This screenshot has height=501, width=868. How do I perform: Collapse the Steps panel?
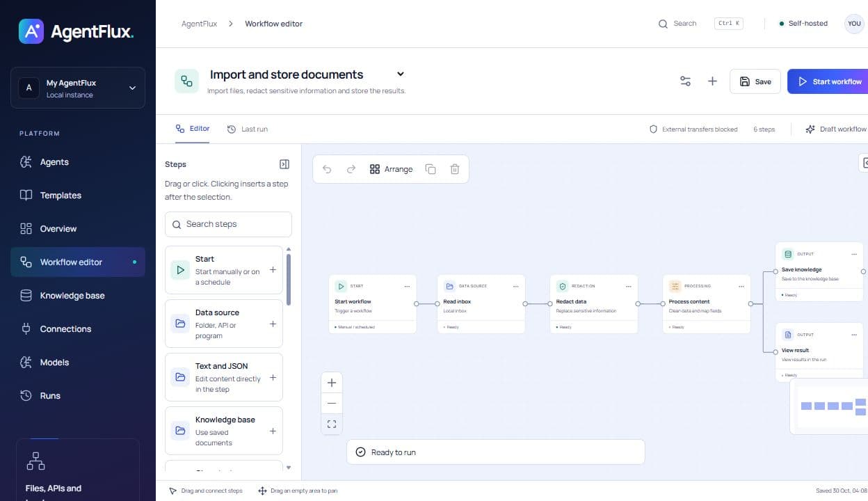pyautogui.click(x=284, y=164)
